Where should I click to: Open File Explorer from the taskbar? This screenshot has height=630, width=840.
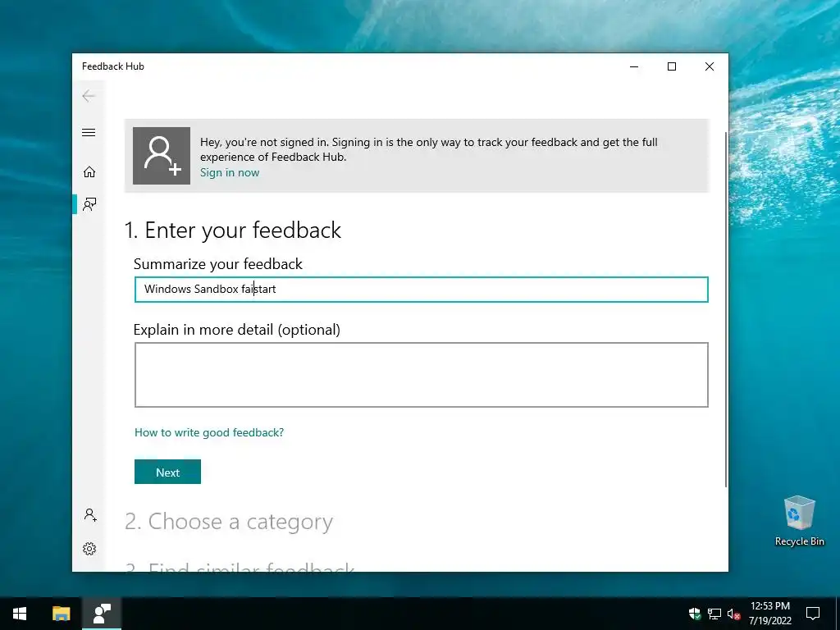coord(61,614)
